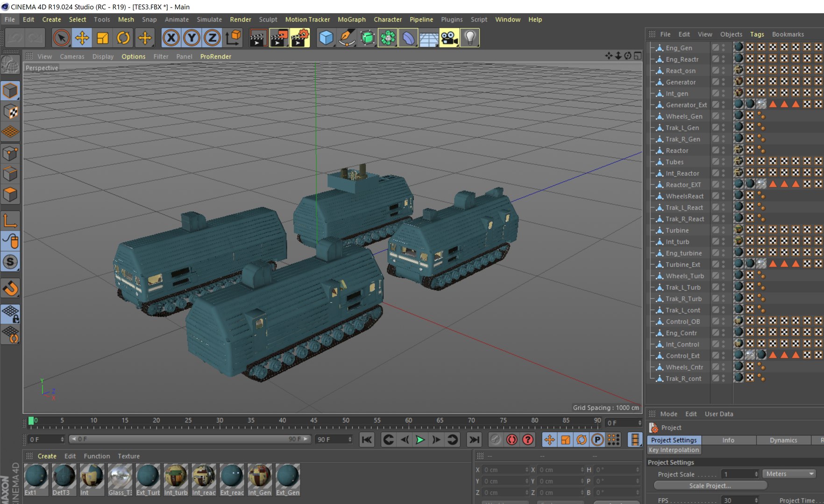824x504 pixels.
Task: Activate the Rotate tool
Action: pos(123,38)
